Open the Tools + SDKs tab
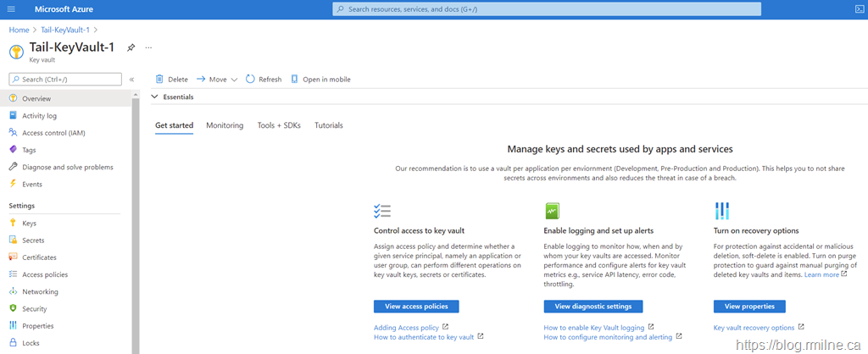This screenshot has height=354, width=868. coord(279,125)
